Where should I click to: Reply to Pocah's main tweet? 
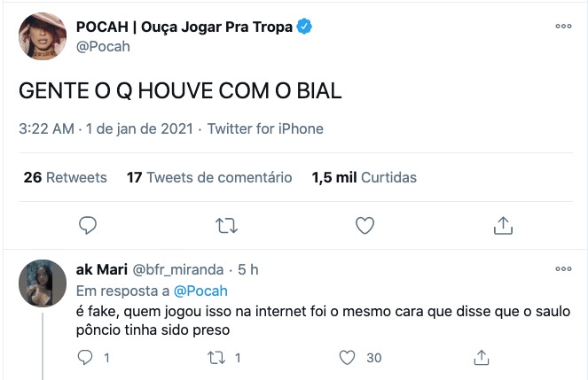coord(87,225)
